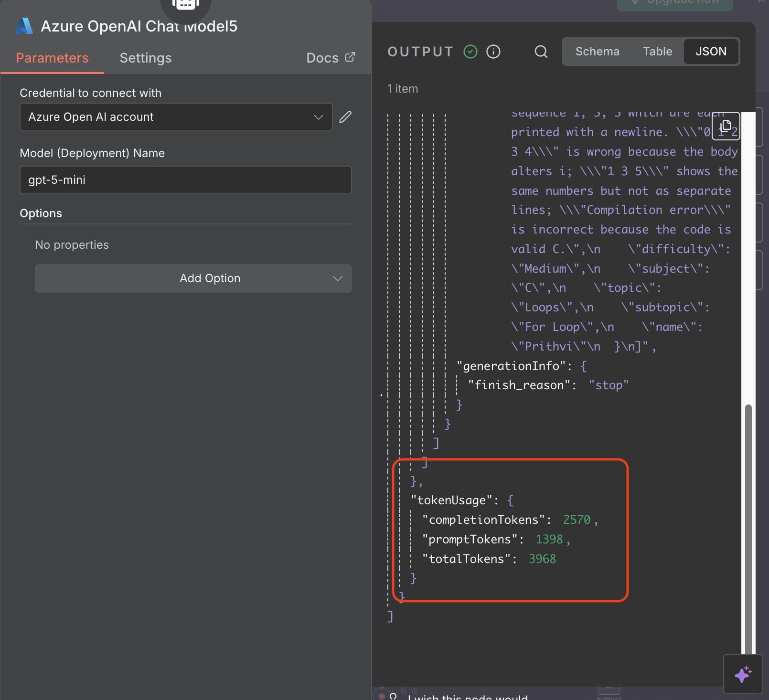Click the green execution success check
The height and width of the screenshot is (700, 769).
[470, 52]
